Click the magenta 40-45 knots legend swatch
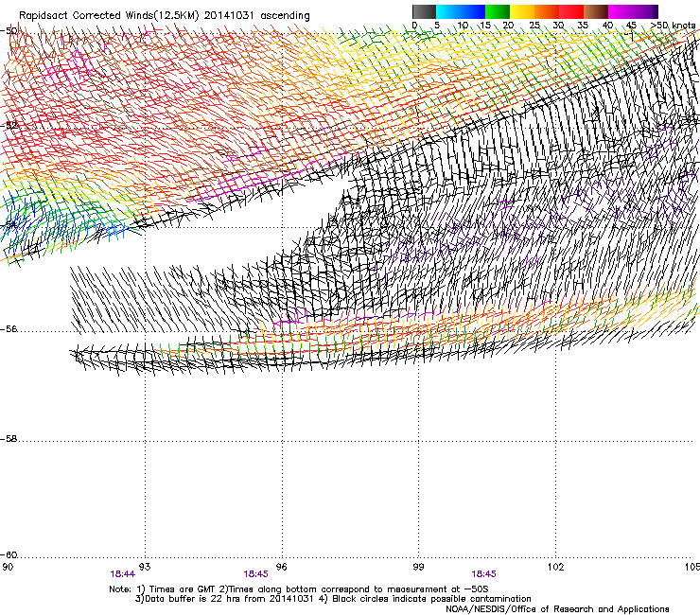 click(x=621, y=11)
